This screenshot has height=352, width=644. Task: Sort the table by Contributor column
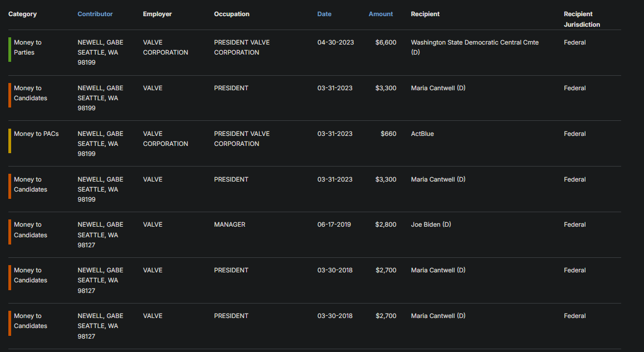pyautogui.click(x=95, y=14)
